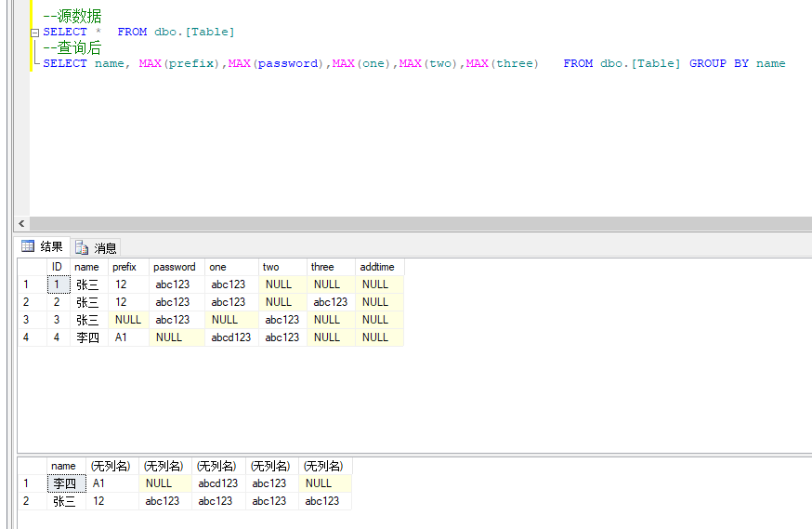The height and width of the screenshot is (529, 812).
Task: Select row 2 header in the second grid
Action: 33,501
